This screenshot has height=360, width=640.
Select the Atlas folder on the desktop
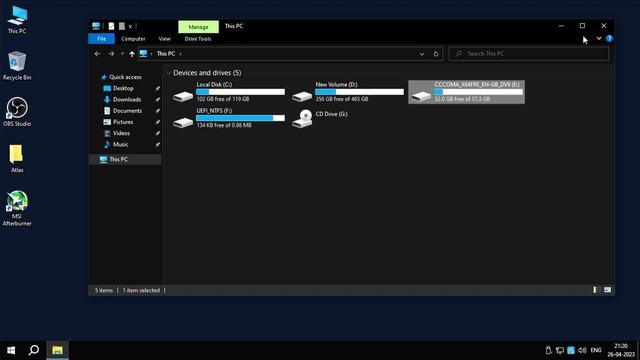[x=17, y=158]
